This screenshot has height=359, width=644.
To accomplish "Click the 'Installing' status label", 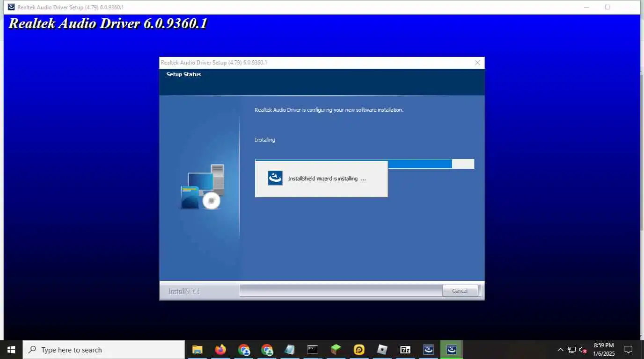I will pos(265,140).
